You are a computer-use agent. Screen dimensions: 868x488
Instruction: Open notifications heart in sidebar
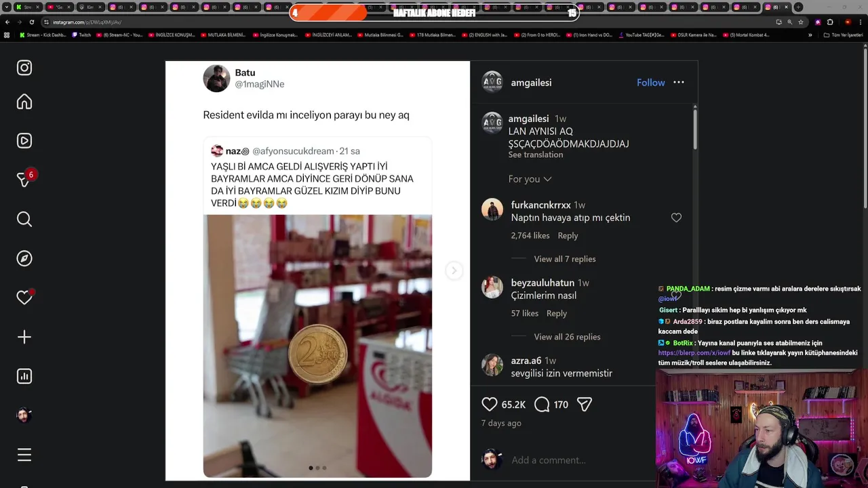point(24,298)
